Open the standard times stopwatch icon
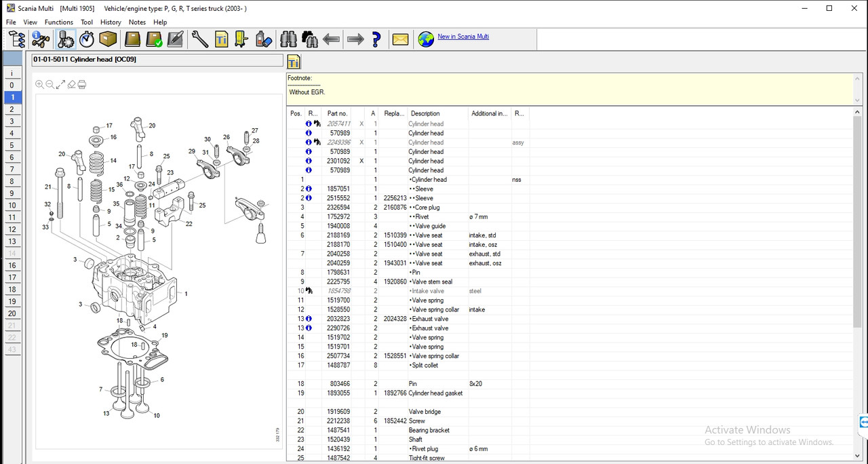 click(x=87, y=39)
